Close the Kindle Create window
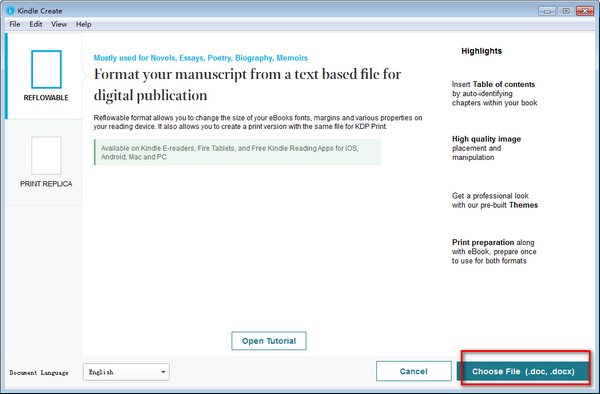 pos(585,11)
